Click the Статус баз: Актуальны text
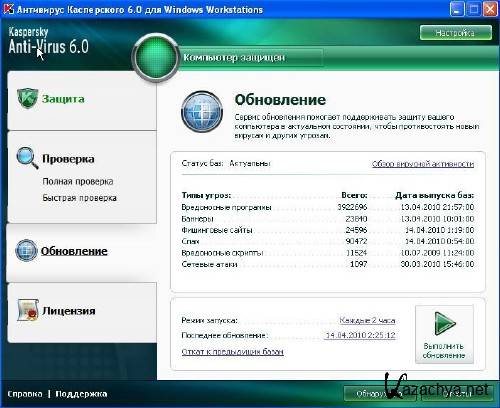The width and height of the screenshot is (500, 408). tap(226, 163)
